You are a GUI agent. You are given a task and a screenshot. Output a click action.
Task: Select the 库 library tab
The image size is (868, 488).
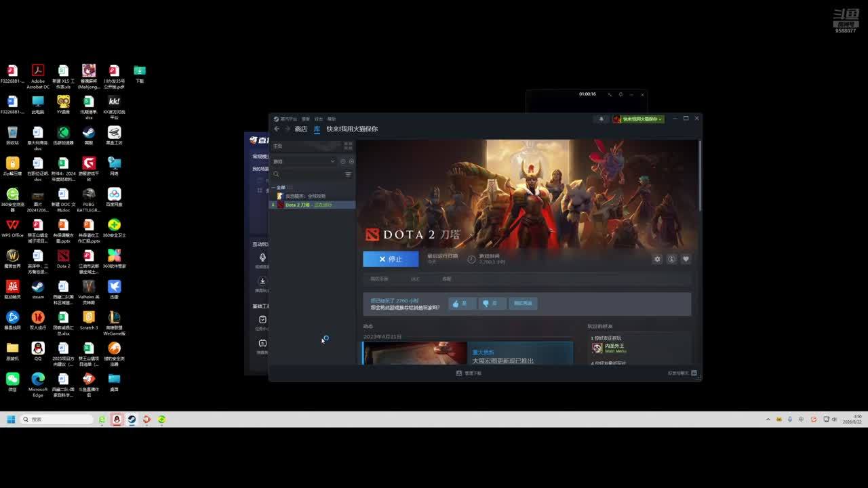click(x=317, y=129)
